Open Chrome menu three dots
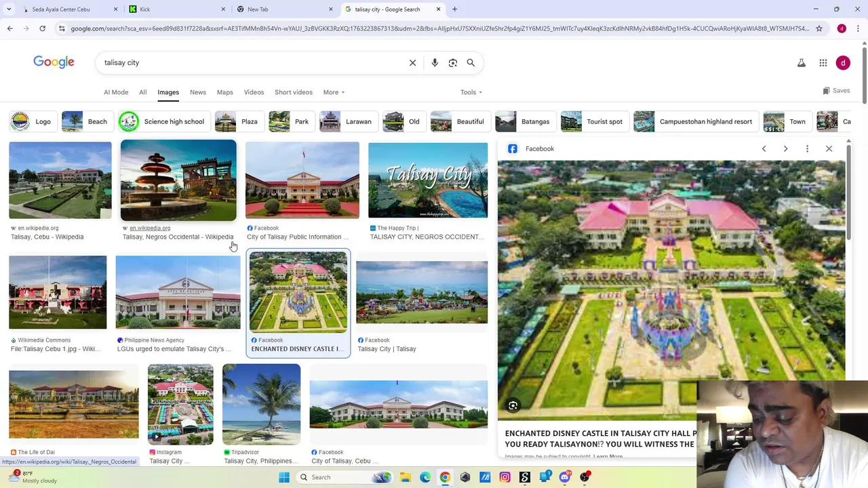Image resolution: width=868 pixels, height=488 pixels. [858, 28]
